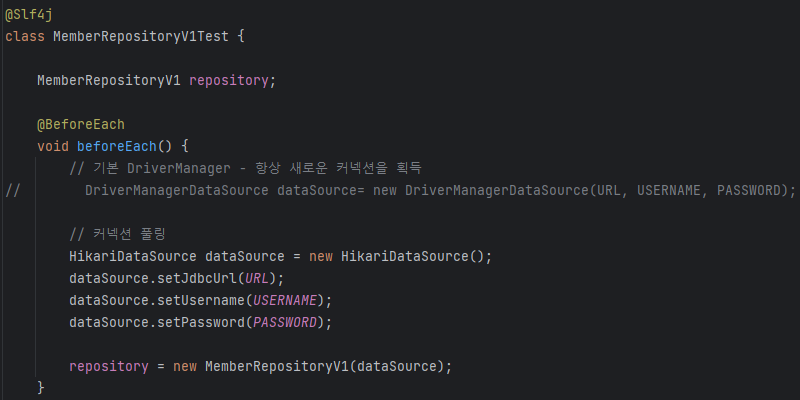
Task: Click the closing brace of beforeEach method
Action: [x=41, y=387]
